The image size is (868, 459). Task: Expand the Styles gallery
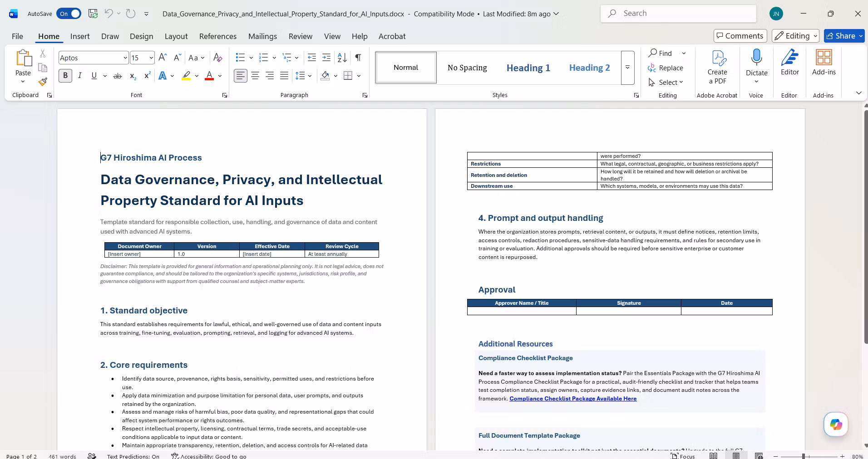click(x=627, y=68)
